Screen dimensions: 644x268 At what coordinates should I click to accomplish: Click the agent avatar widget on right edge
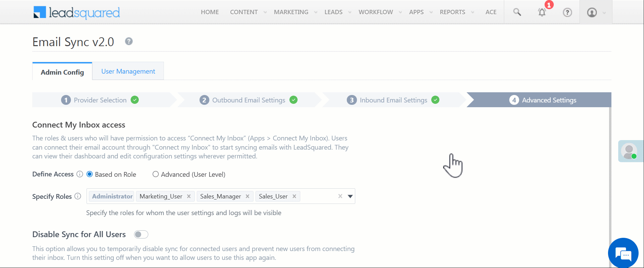click(x=630, y=151)
